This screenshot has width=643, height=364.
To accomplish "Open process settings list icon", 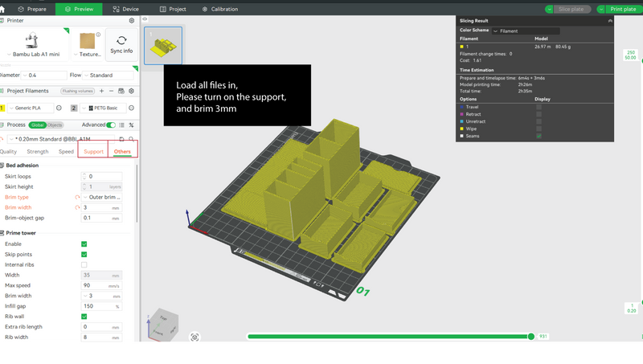I will click(122, 125).
